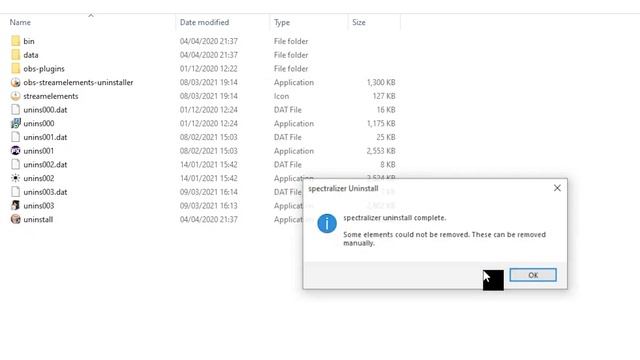Click the 04/04/2020 21:37 date of uninstall
Screen dimensions: 640x360
point(209,219)
